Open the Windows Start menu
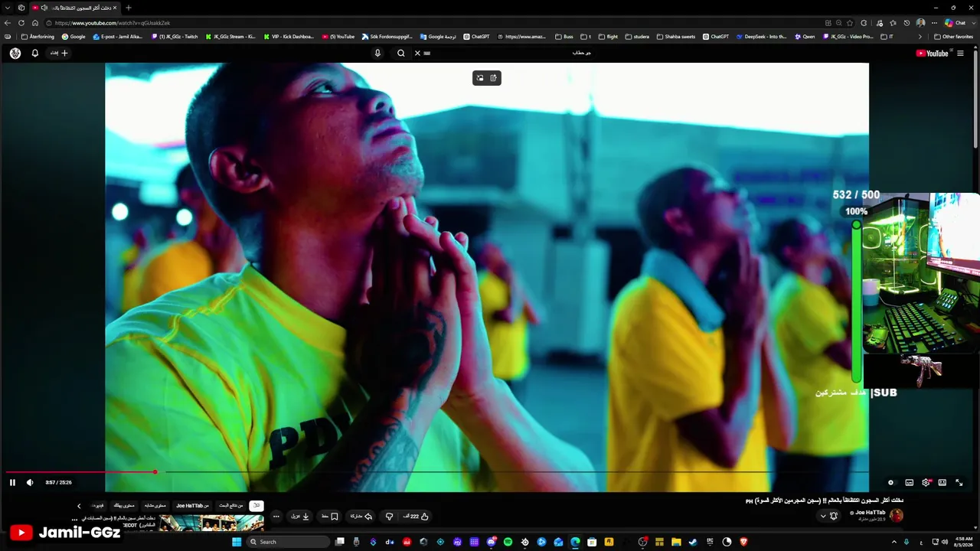This screenshot has height=551, width=980. pyautogui.click(x=237, y=542)
